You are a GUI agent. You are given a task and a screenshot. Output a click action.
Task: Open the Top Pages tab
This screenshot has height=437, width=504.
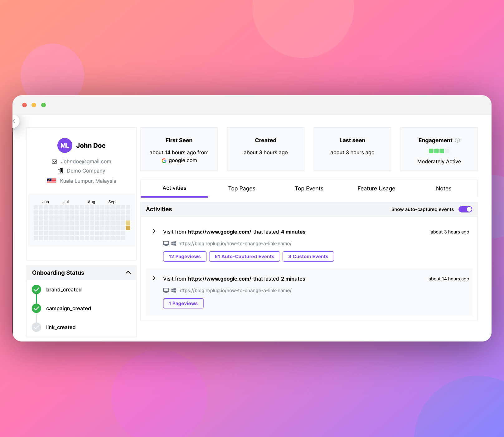coord(242,189)
